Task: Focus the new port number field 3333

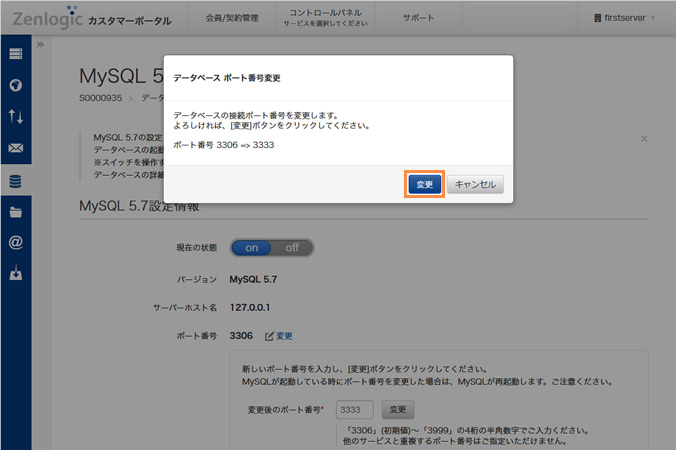Action: (x=354, y=409)
